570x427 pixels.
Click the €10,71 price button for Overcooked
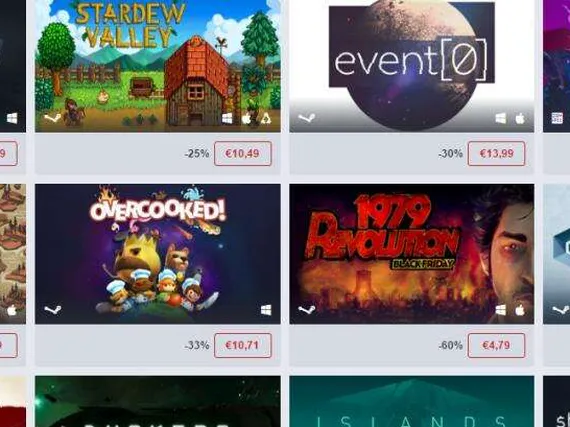click(243, 345)
